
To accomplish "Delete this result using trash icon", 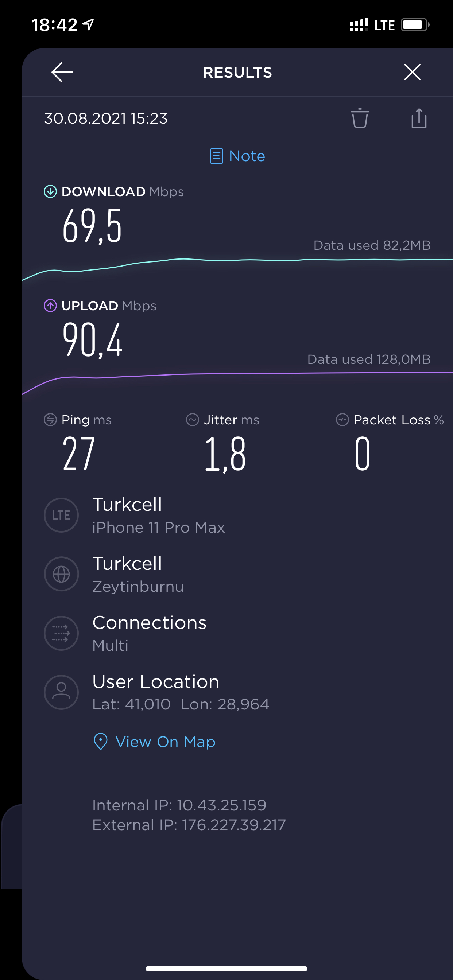I will pos(360,118).
